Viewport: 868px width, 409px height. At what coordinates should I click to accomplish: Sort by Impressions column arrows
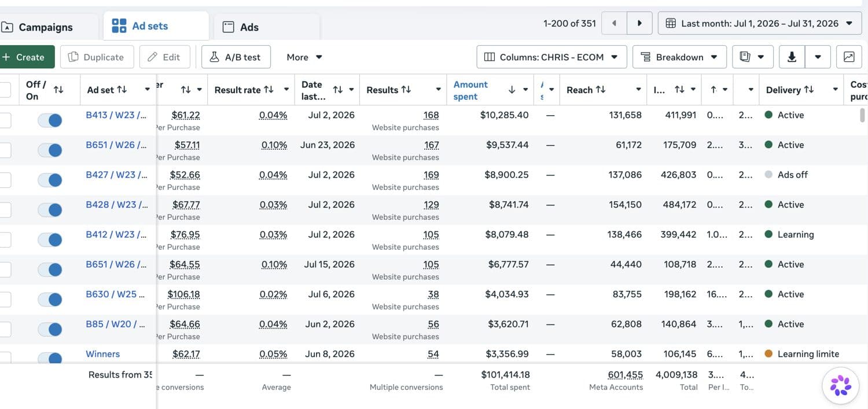coord(679,90)
